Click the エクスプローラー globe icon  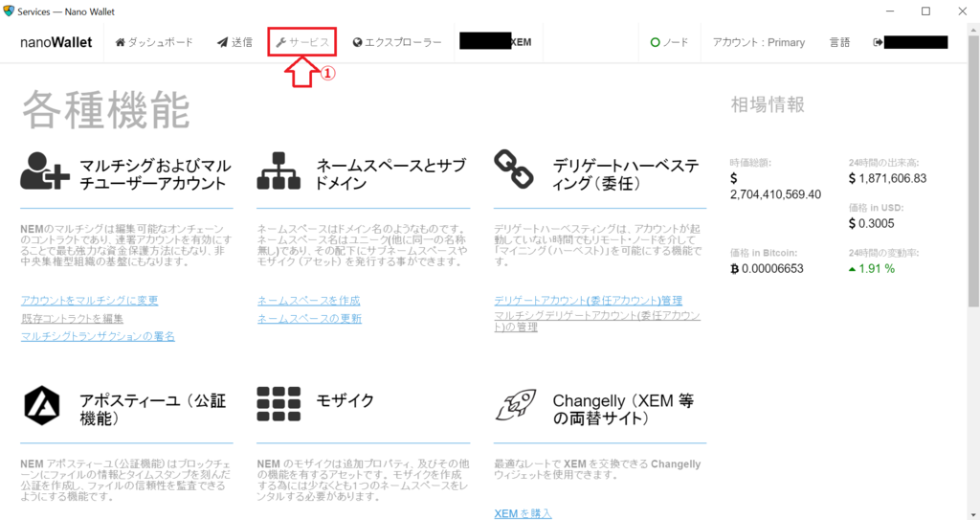click(x=358, y=42)
